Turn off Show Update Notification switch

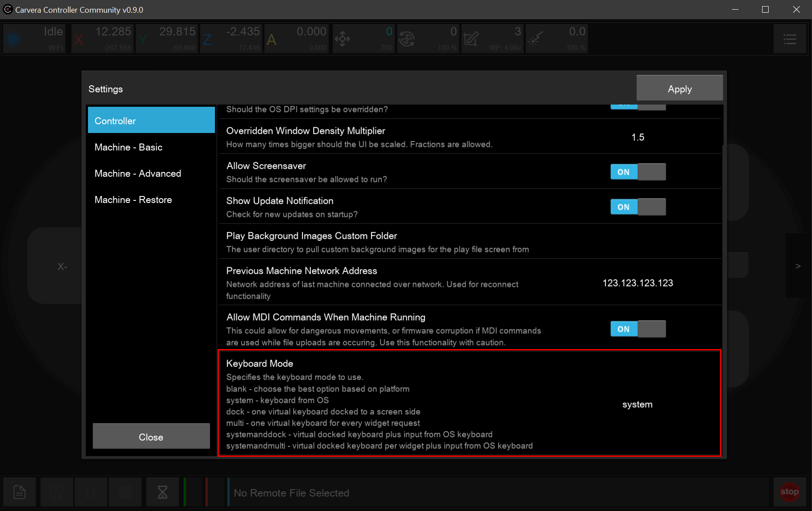pos(638,207)
